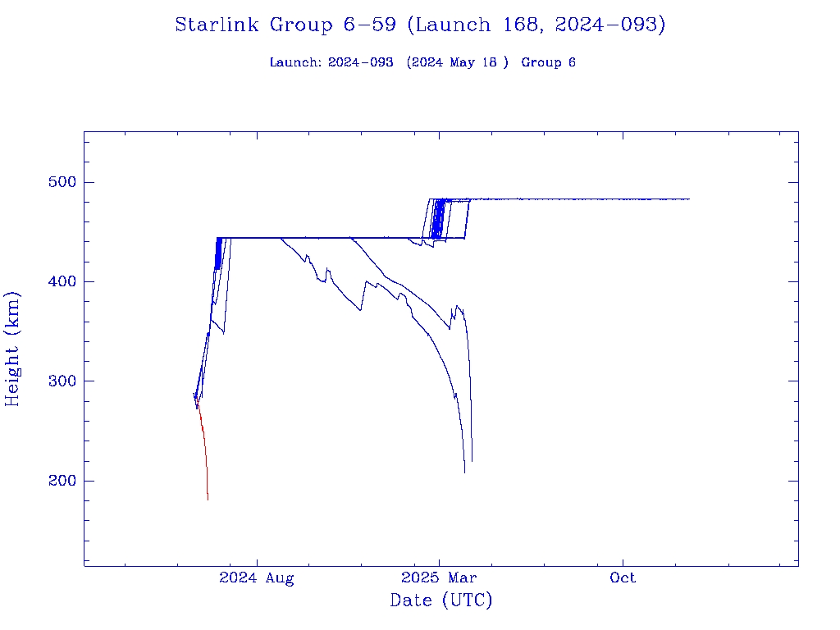Click the Starlink Group 6-59 chart title
The width and height of the screenshot is (840, 630).
(419, 25)
